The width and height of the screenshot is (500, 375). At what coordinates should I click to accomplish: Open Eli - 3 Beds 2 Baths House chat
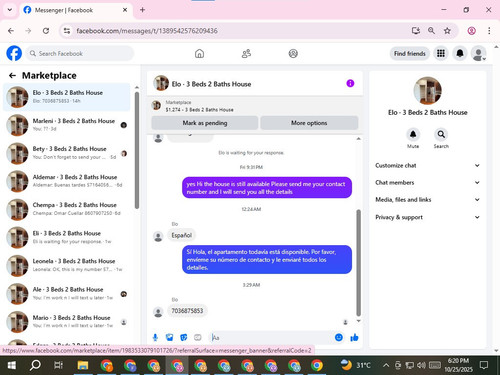pyautogui.click(x=67, y=237)
